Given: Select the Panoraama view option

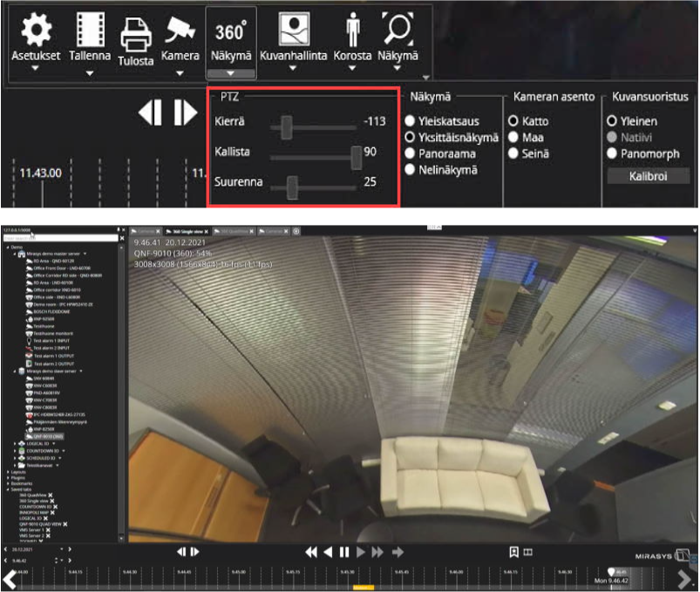Looking at the screenshot, I should [411, 153].
